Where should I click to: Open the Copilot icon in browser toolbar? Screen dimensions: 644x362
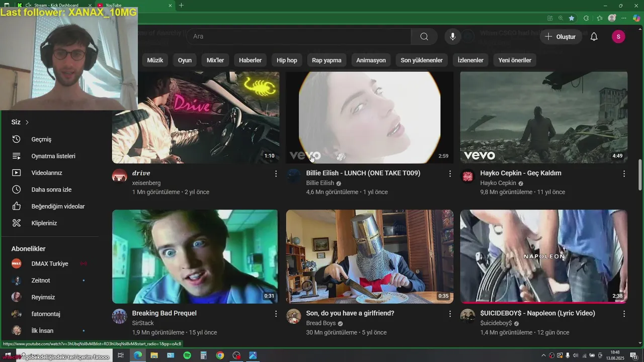(636, 18)
